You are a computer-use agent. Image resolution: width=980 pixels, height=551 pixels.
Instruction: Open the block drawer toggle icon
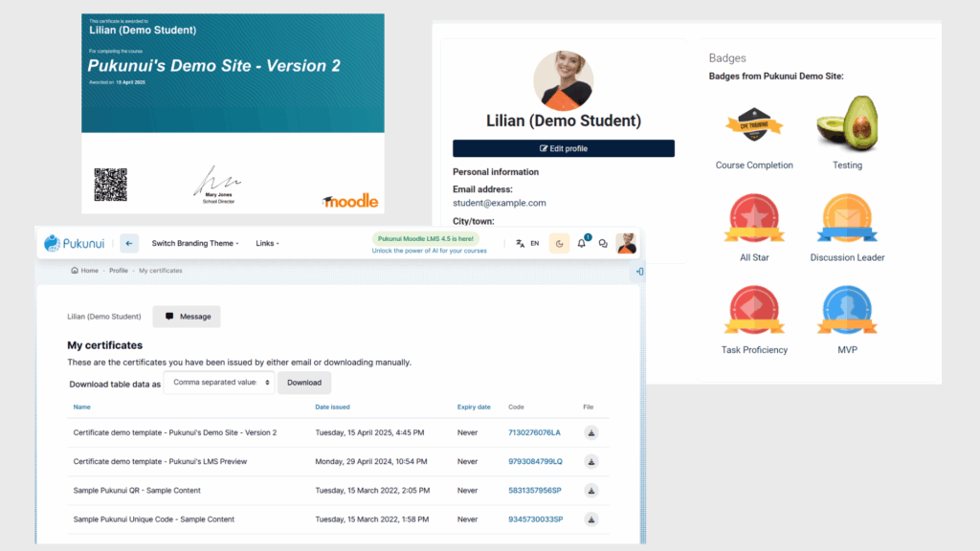point(639,272)
